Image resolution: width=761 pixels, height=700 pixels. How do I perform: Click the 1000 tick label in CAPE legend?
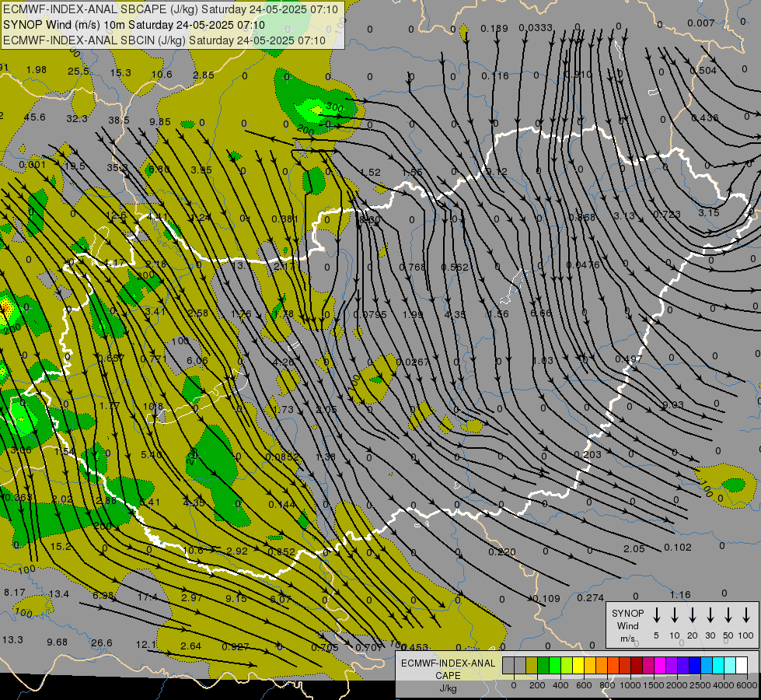point(630,685)
